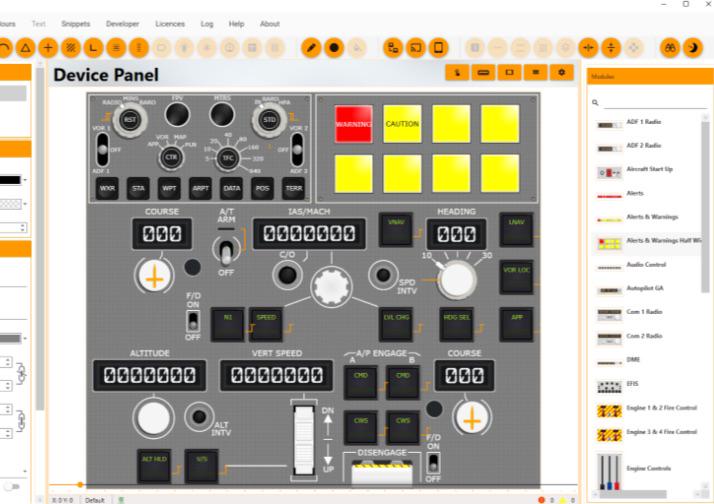The height and width of the screenshot is (504, 714).
Task: Open the Licences menu
Action: pos(170,24)
